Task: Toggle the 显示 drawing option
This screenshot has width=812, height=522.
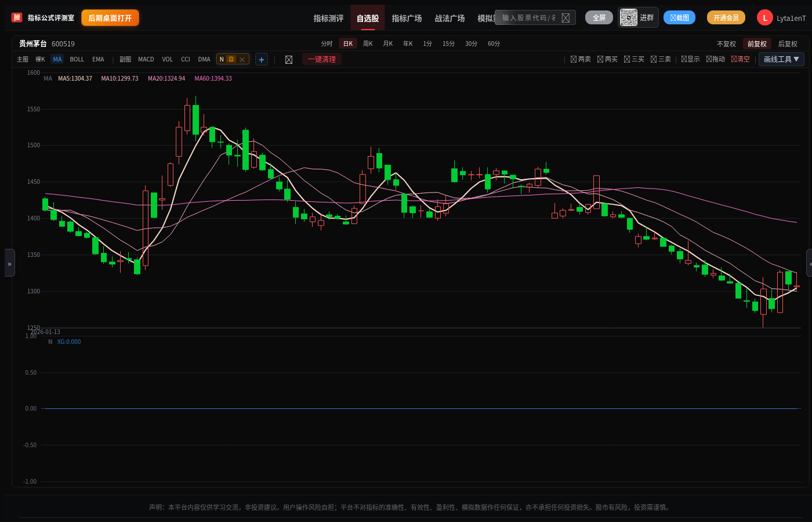Action: [x=690, y=59]
